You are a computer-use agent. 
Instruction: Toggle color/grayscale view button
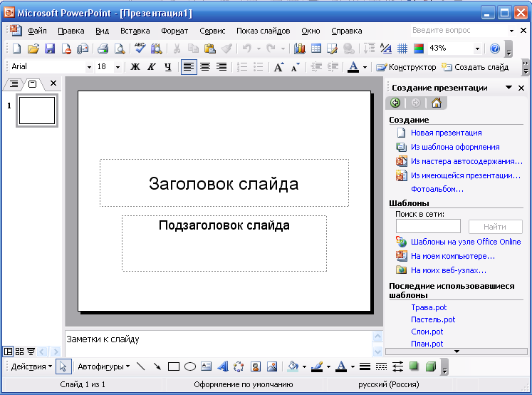click(419, 48)
